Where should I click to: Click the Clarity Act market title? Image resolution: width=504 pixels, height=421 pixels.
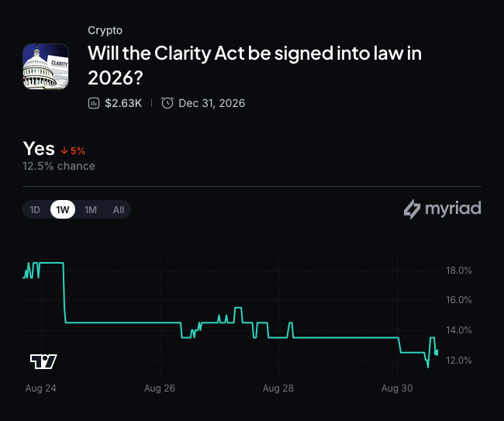point(254,65)
